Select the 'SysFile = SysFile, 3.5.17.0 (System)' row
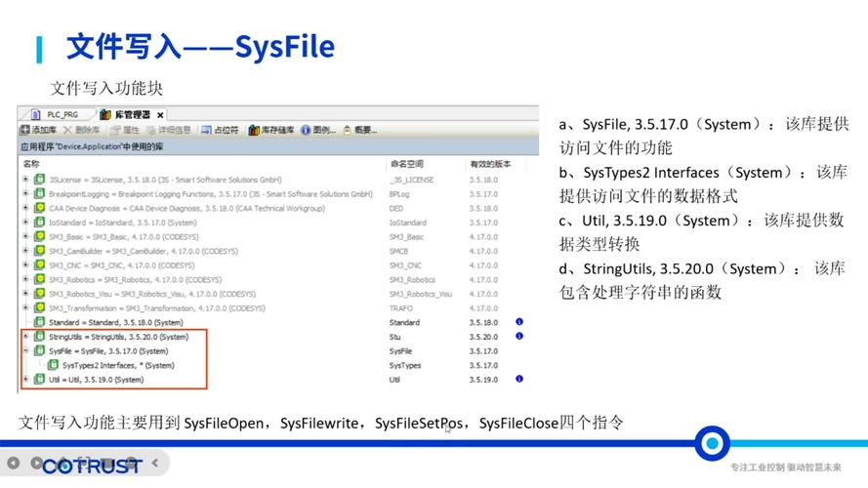Viewport: 868px width, 488px height. pos(108,351)
